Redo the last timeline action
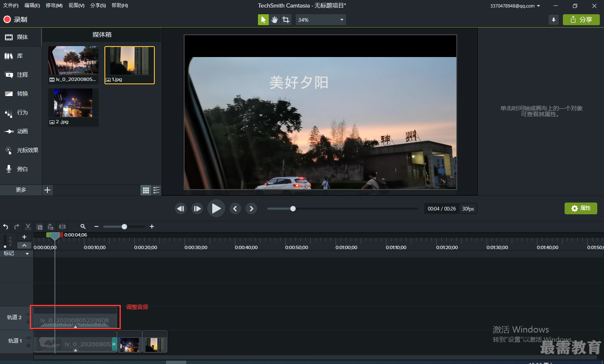This screenshot has height=364, width=604. pyautogui.click(x=17, y=226)
